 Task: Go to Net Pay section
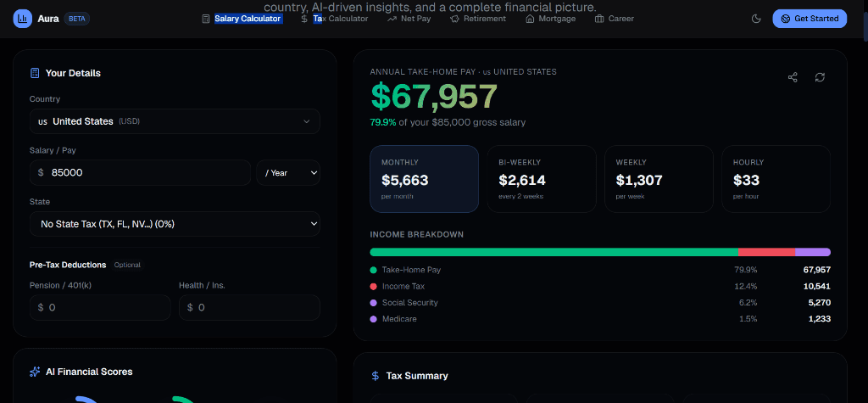tap(415, 19)
